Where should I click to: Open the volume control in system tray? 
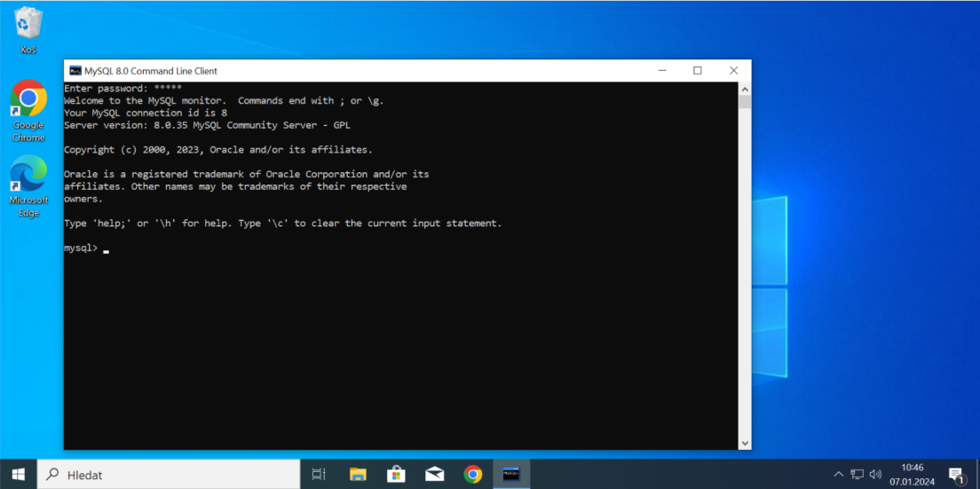[875, 475]
